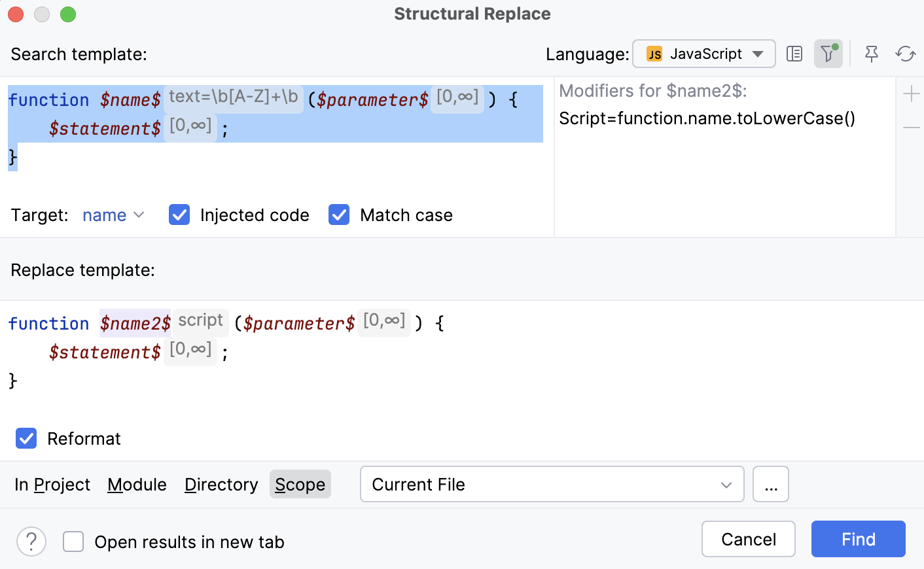The image size is (924, 569).
Task: Switch search scope to Project
Action: 52,484
